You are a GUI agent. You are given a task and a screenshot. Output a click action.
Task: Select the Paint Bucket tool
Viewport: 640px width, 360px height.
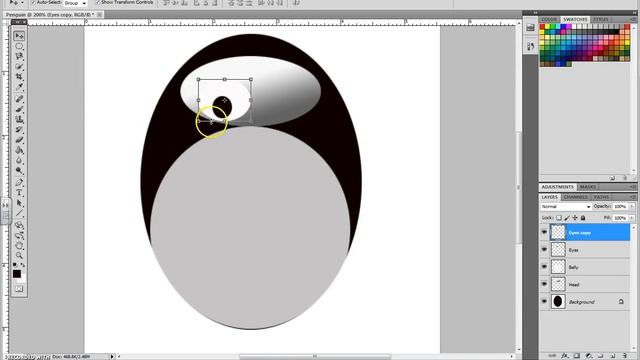pos(19,150)
